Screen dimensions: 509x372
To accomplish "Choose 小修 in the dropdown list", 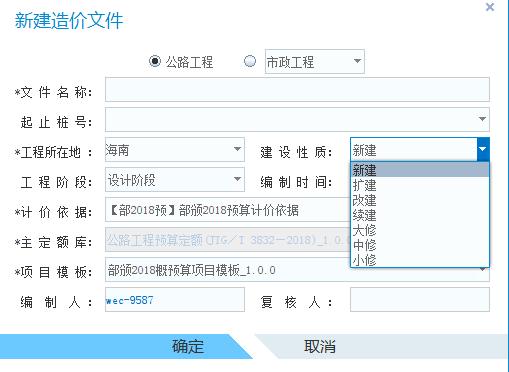I will tap(420, 260).
